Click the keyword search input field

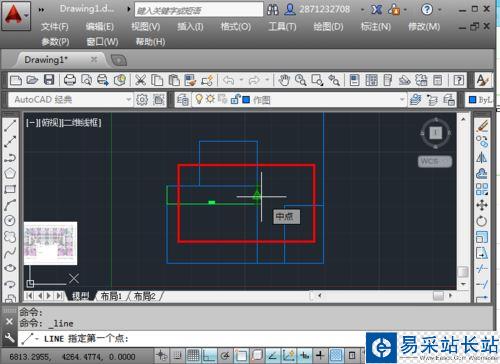tap(199, 10)
